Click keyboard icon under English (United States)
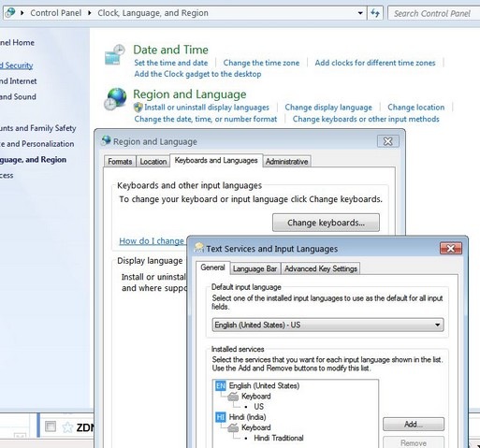 tap(233, 397)
